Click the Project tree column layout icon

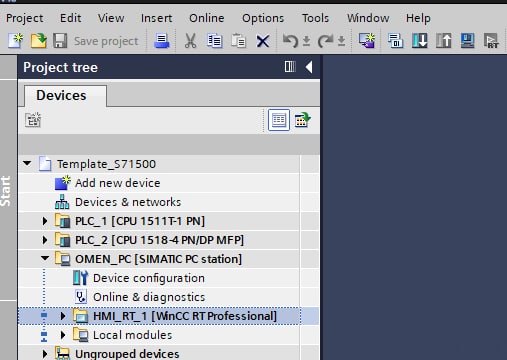(x=290, y=67)
